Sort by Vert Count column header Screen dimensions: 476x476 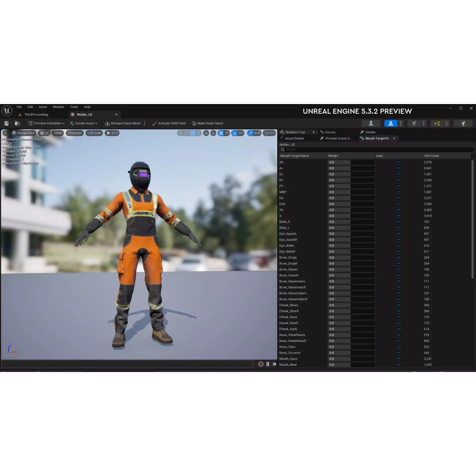[446, 156]
